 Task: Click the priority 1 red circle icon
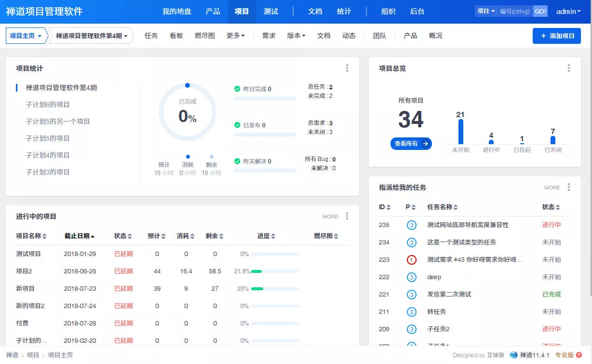pos(411,260)
